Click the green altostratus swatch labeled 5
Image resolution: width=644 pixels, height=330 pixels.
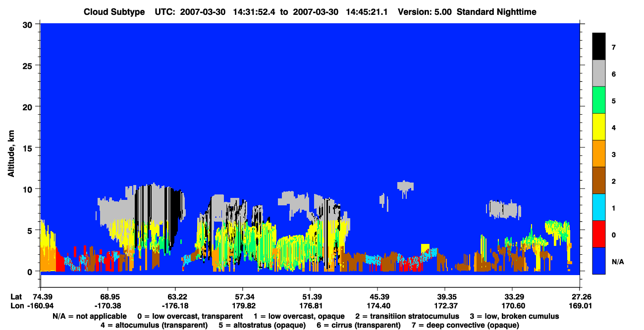[598, 100]
